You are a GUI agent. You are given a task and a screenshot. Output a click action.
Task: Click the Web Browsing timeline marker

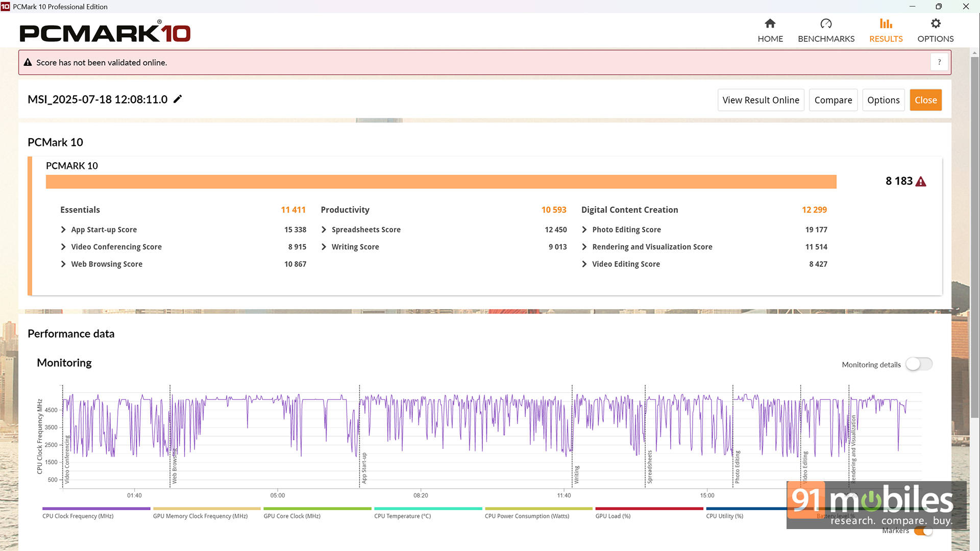point(174,466)
